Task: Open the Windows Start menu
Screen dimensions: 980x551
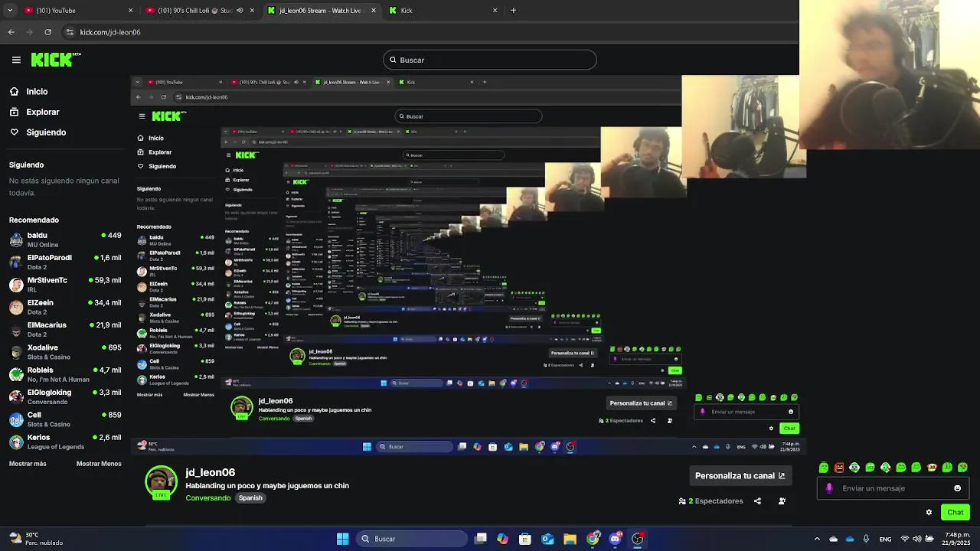Action: pyautogui.click(x=343, y=539)
